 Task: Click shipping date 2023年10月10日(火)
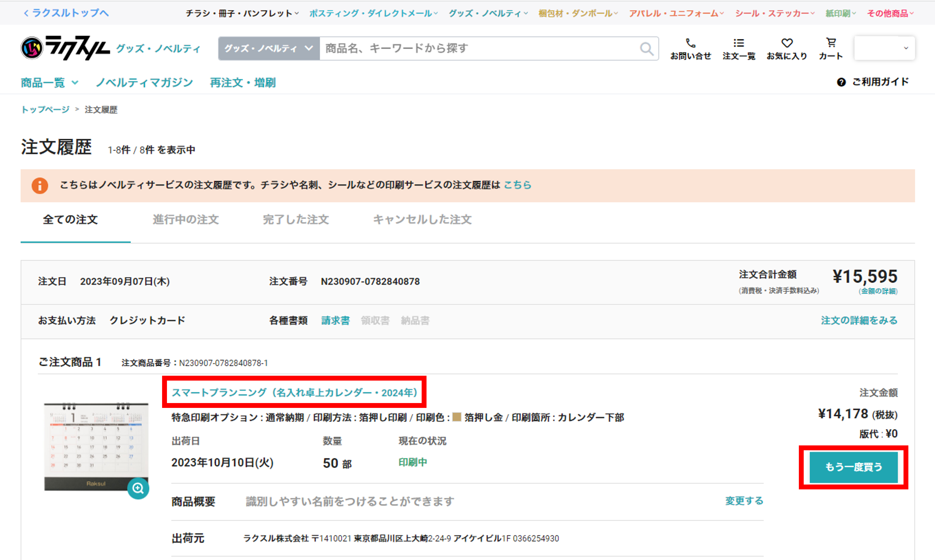coord(223,463)
